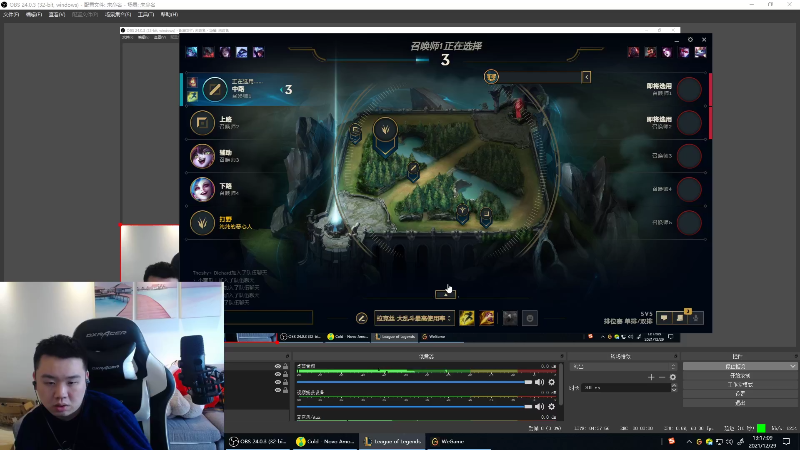Add a new scene transition with plus
Image resolution: width=800 pixels, height=450 pixels.
point(651,377)
